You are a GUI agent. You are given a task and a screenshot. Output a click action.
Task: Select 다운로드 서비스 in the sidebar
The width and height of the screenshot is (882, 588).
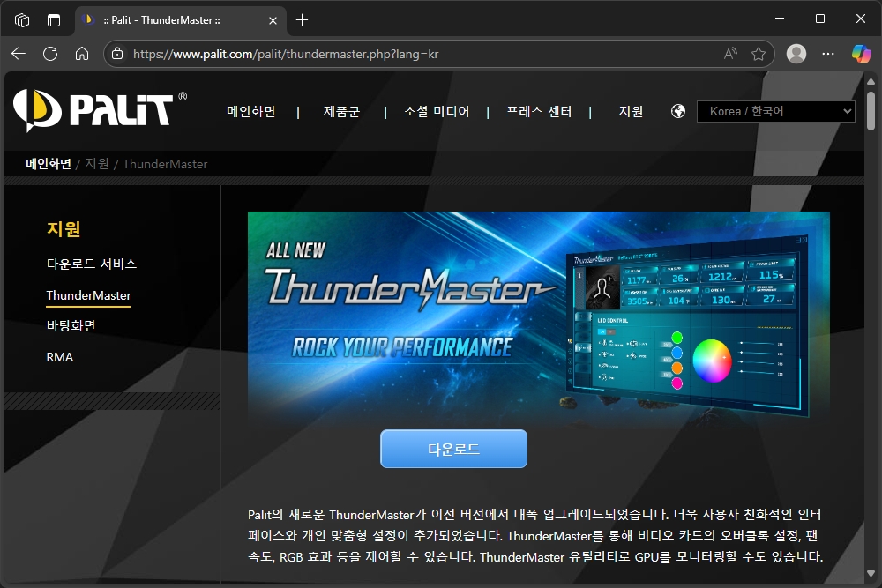92,264
